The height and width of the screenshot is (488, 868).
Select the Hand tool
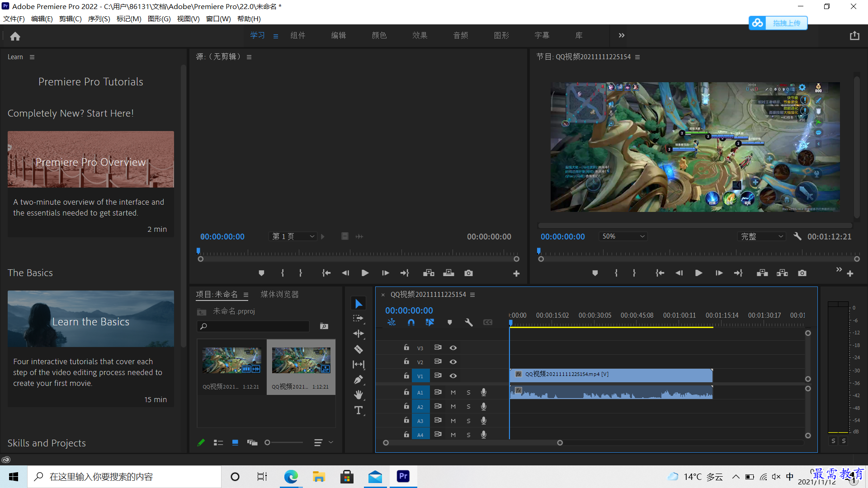359,395
